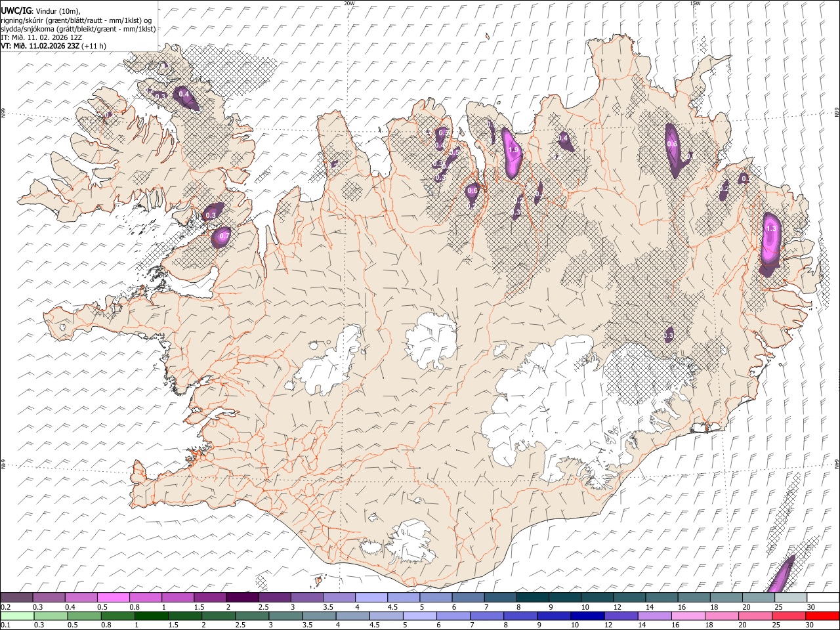
Task: Click the '0.1' label in lower legend row
Action: (x=6, y=625)
